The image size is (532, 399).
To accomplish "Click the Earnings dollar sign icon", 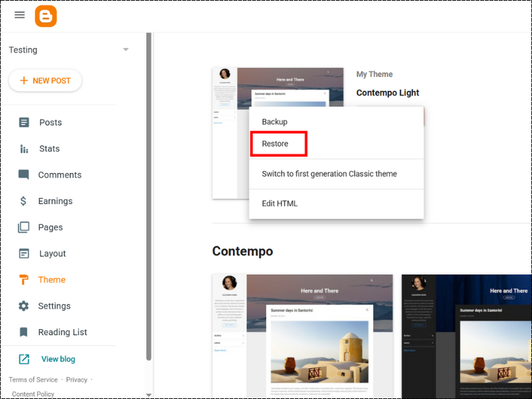I will pyautogui.click(x=24, y=201).
